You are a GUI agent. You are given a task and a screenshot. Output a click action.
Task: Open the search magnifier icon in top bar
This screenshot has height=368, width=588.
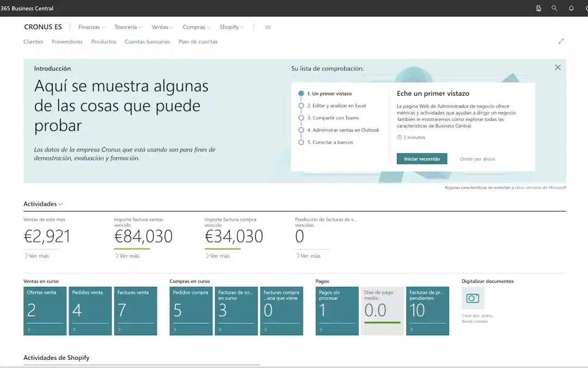554,8
